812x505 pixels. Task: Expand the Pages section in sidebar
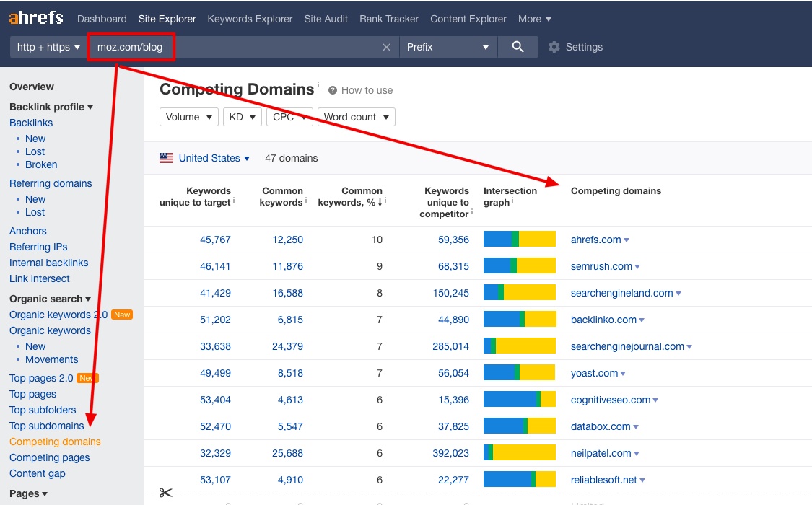click(x=28, y=493)
